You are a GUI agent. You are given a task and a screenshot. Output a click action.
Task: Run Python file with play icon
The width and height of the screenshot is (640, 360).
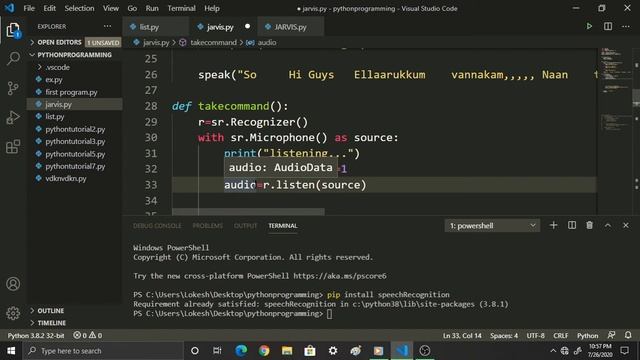click(x=589, y=27)
